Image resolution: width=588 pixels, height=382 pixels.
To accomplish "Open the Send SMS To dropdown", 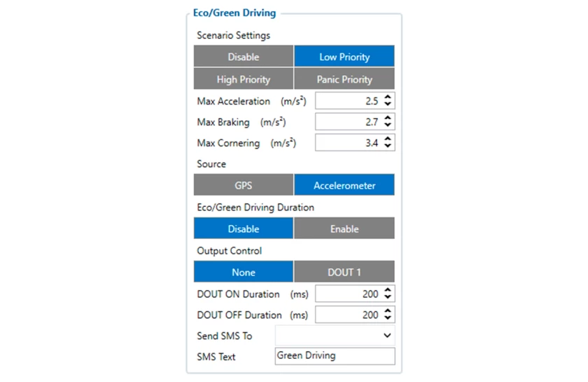I will 335,336.
